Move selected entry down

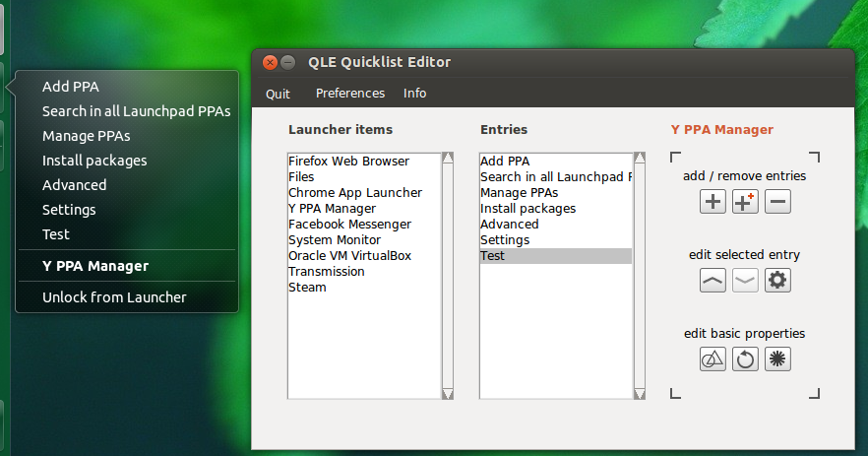click(x=745, y=281)
